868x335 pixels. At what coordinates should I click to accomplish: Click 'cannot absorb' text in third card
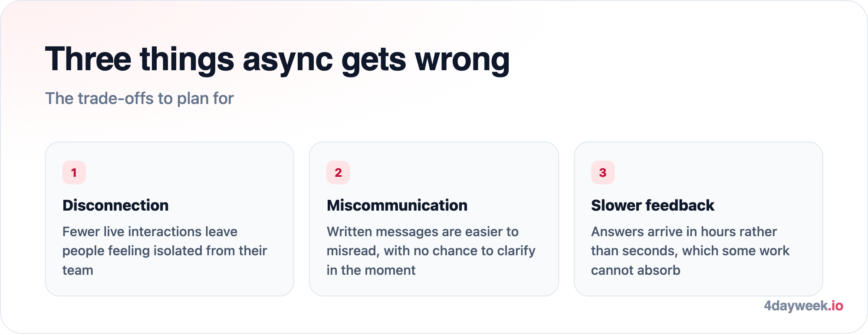point(635,270)
